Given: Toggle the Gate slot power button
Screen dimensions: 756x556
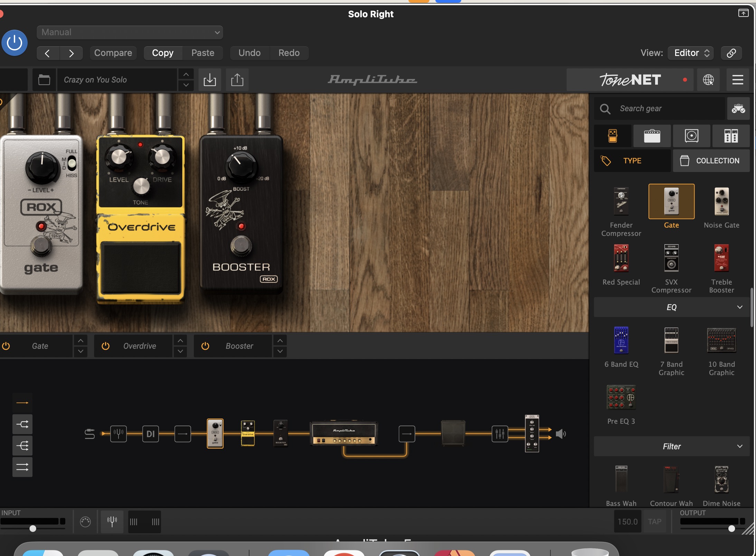Looking at the screenshot, I should pyautogui.click(x=6, y=346).
